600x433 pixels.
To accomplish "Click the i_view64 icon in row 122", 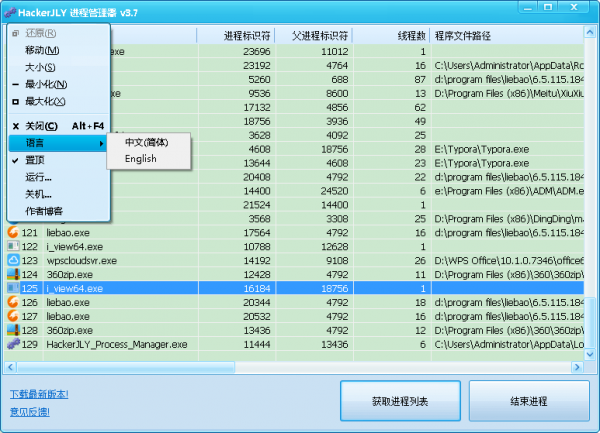I will point(13,246).
